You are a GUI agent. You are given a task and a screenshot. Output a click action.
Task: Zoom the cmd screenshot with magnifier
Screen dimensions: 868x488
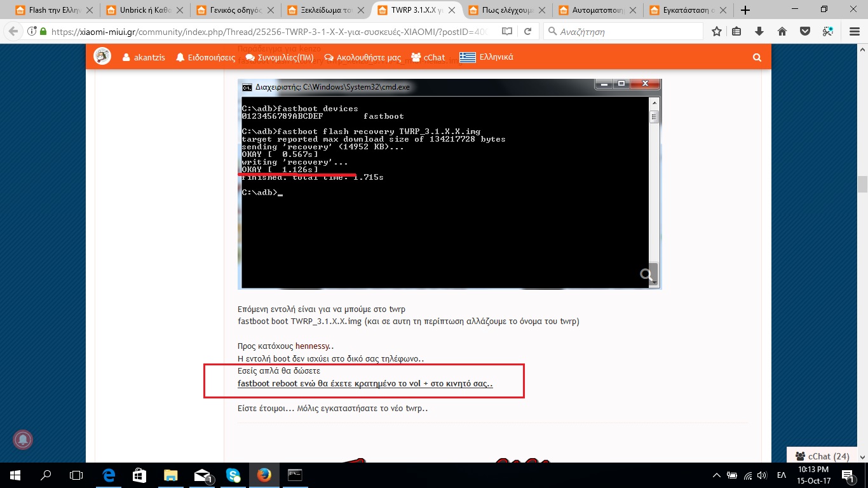(647, 274)
